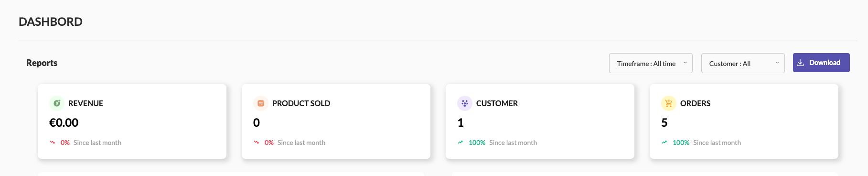Click the yellow Orders cart icon

669,103
